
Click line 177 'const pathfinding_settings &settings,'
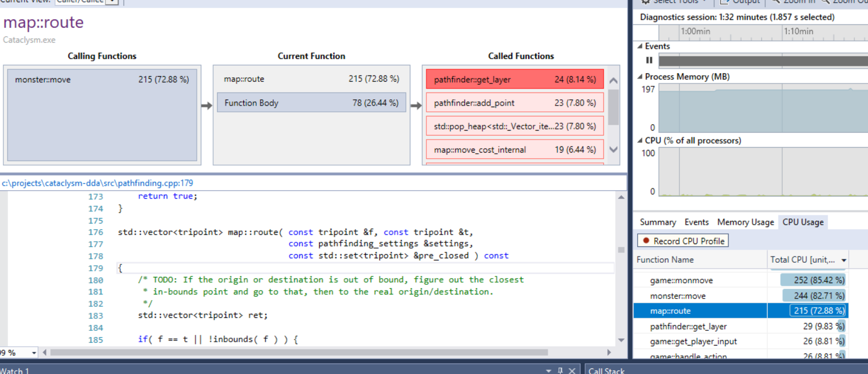click(380, 243)
